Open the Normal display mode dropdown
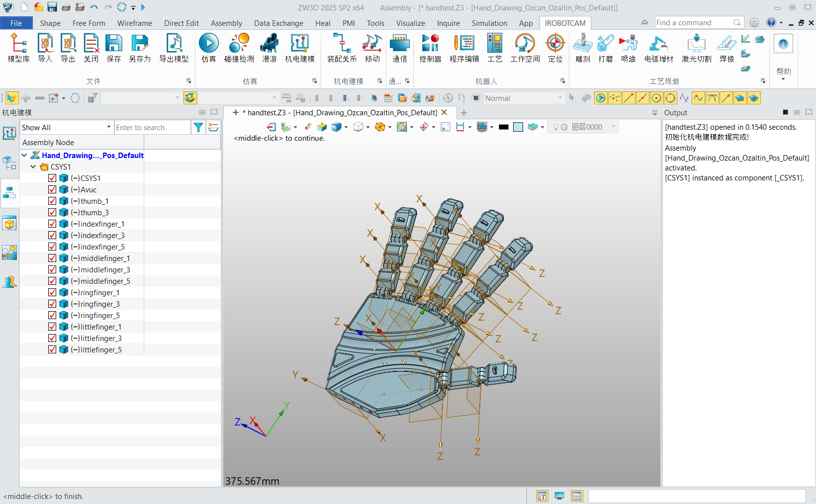The image size is (816, 504). (524, 98)
